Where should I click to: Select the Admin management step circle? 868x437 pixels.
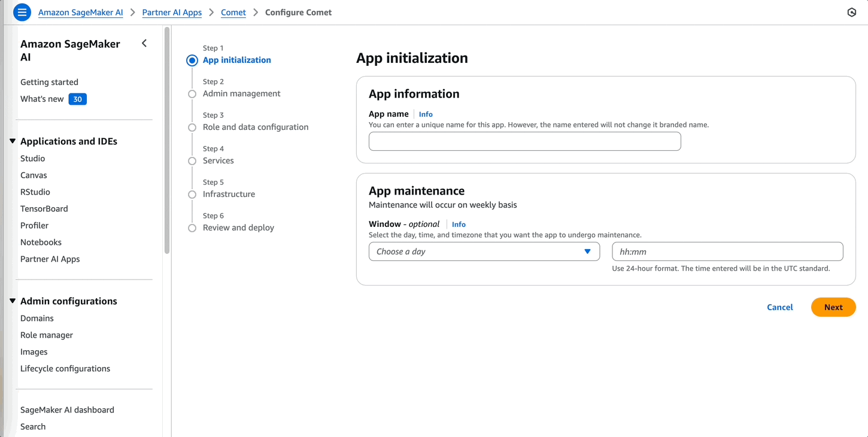coord(192,94)
